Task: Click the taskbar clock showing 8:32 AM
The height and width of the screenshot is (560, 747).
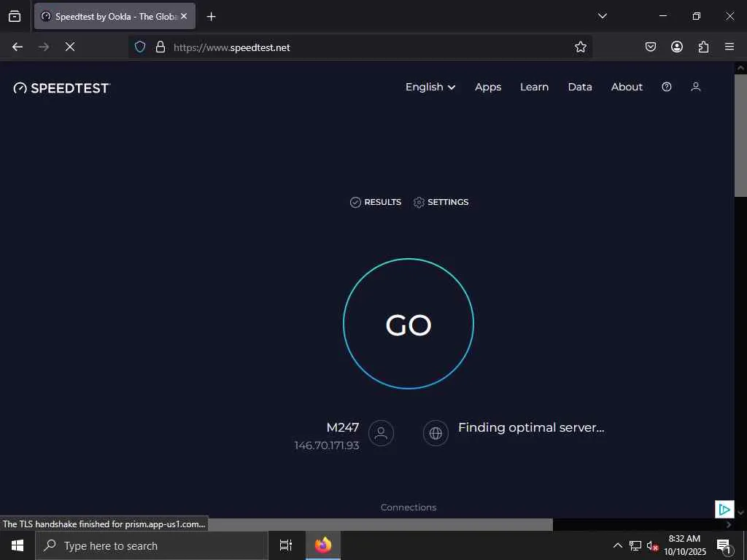Action: point(684,545)
